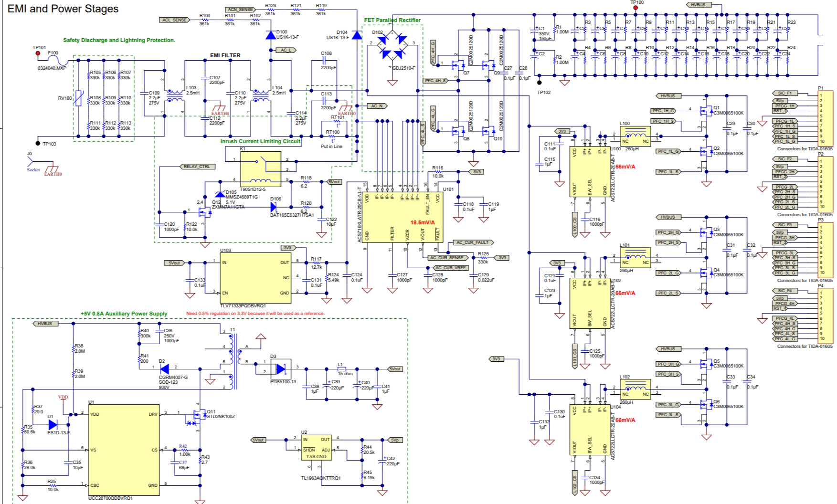837x504 pixels.
Task: Click the "EMI and Power Stages" sheet title
Action: click(x=63, y=9)
